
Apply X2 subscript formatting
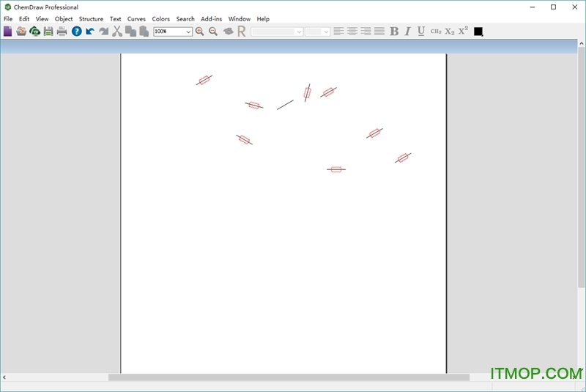click(450, 32)
